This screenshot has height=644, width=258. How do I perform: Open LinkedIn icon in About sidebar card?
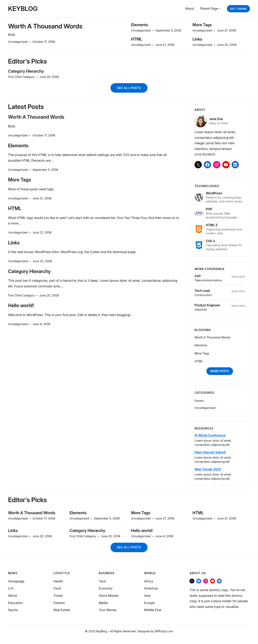pyautogui.click(x=235, y=164)
